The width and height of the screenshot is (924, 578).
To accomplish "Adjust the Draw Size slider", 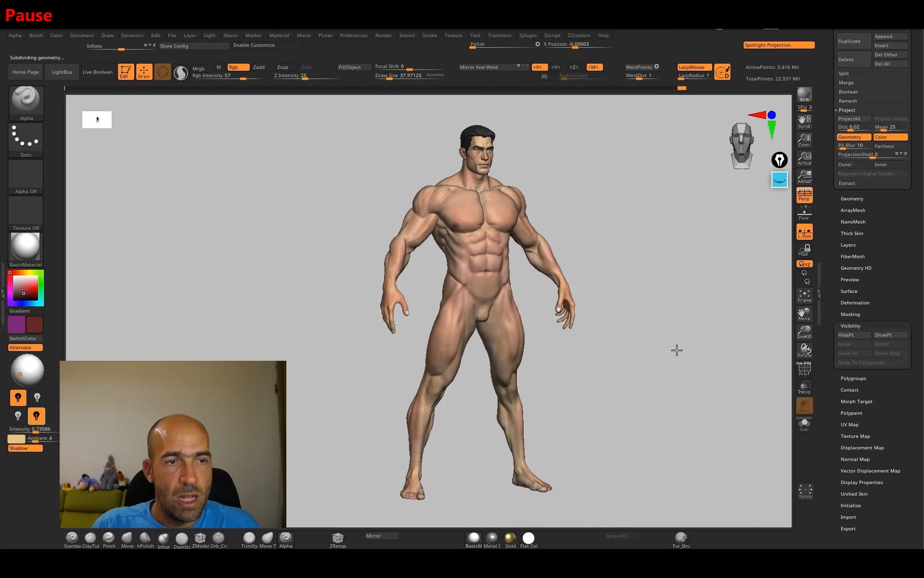I will pos(410,76).
